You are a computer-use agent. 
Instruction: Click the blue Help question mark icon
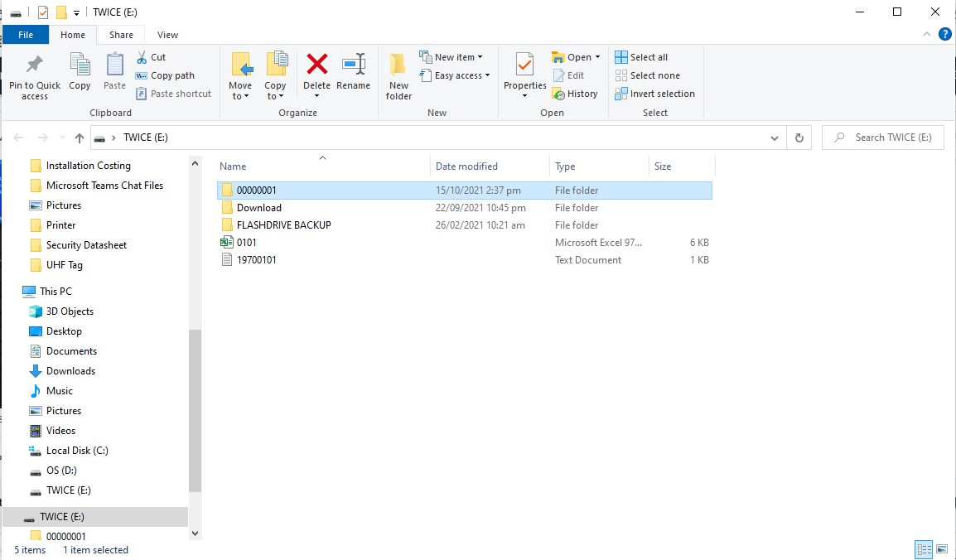click(x=945, y=34)
